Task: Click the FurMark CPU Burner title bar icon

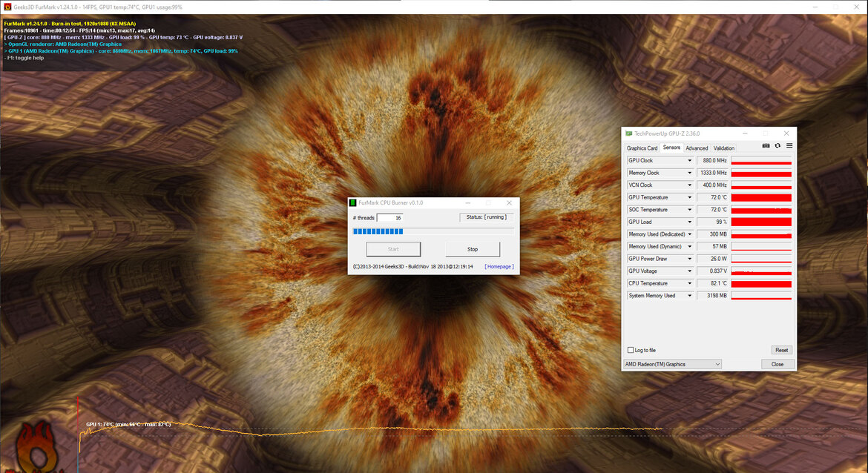Action: 352,203
